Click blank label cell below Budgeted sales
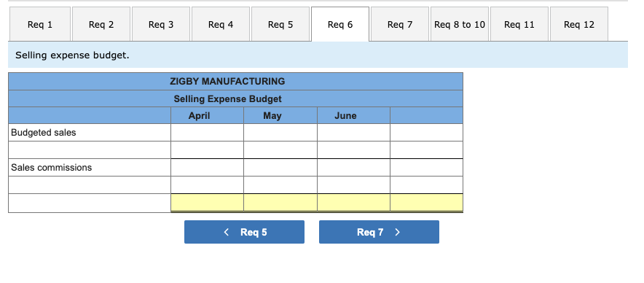Image resolution: width=644 pixels, height=283 pixels. coord(90,150)
